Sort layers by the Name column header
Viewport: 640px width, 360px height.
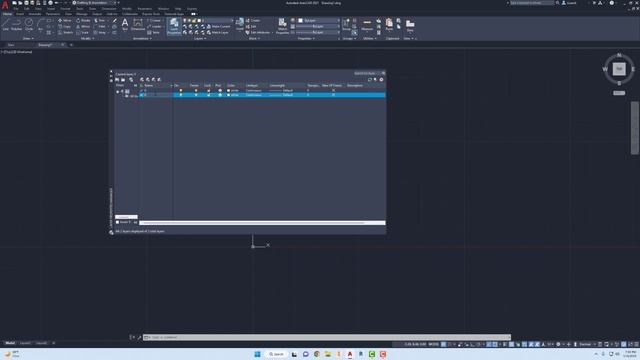pos(157,86)
